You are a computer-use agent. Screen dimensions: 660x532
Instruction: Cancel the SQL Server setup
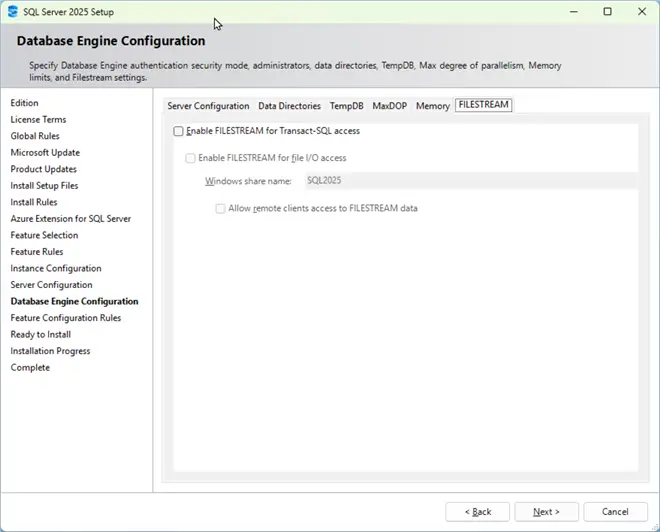pyautogui.click(x=615, y=511)
